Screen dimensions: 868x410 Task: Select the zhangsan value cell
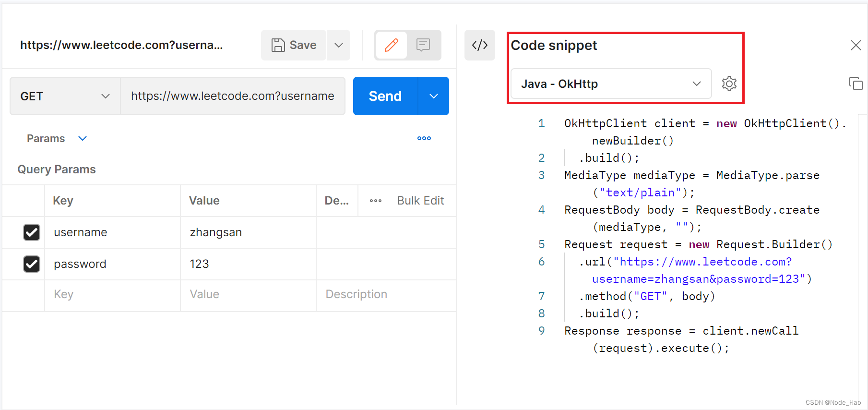(x=248, y=232)
